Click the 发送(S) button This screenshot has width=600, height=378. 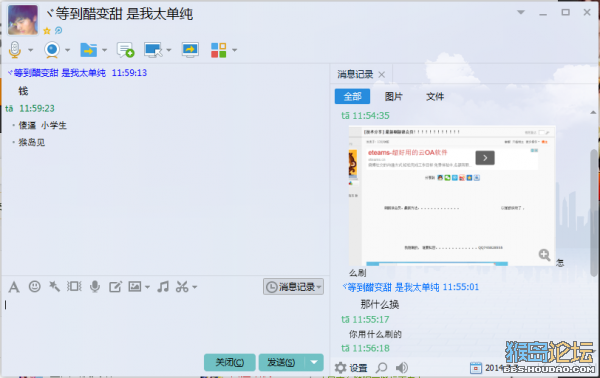point(282,362)
